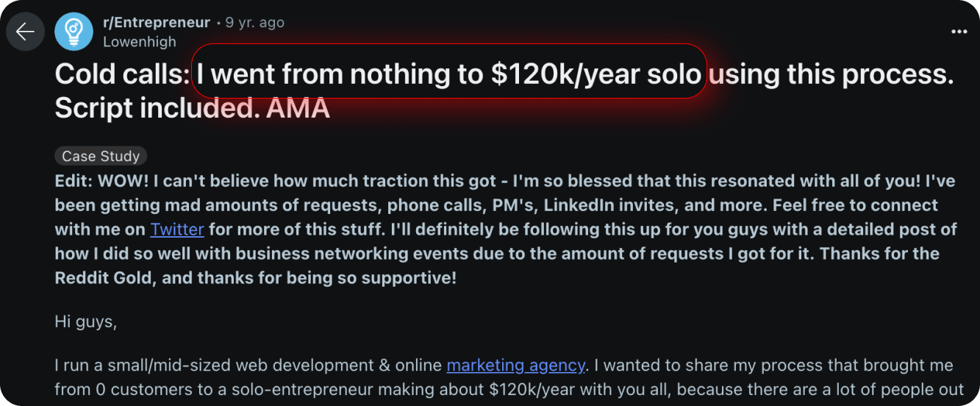Screen dimensions: 980x406
Task: Click the "using this process." title text
Action: [x=831, y=74]
